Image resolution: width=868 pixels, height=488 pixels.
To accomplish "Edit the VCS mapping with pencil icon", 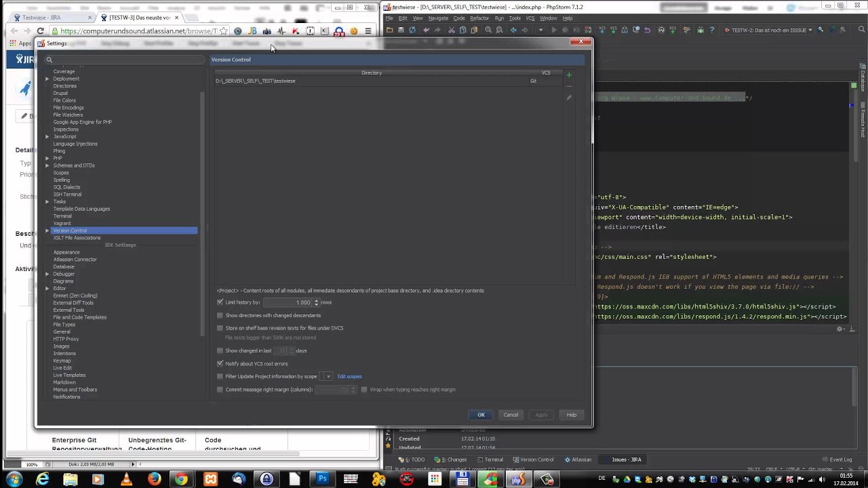I will pos(569,98).
